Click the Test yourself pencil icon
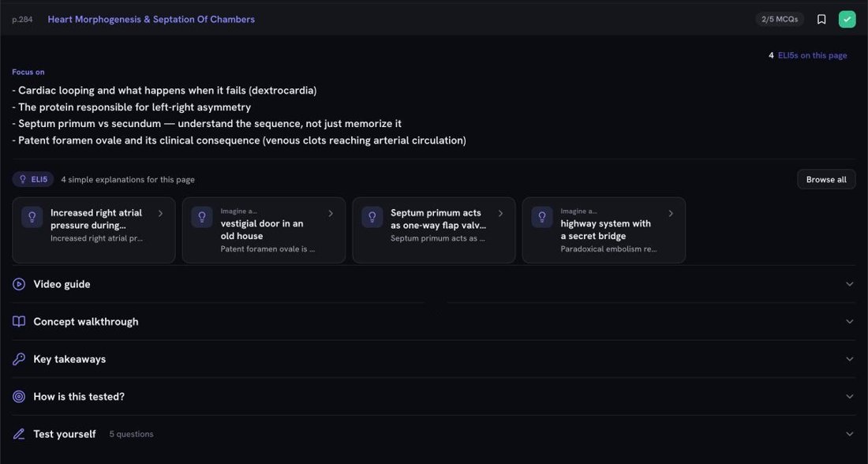This screenshot has height=464, width=868. pos(19,434)
